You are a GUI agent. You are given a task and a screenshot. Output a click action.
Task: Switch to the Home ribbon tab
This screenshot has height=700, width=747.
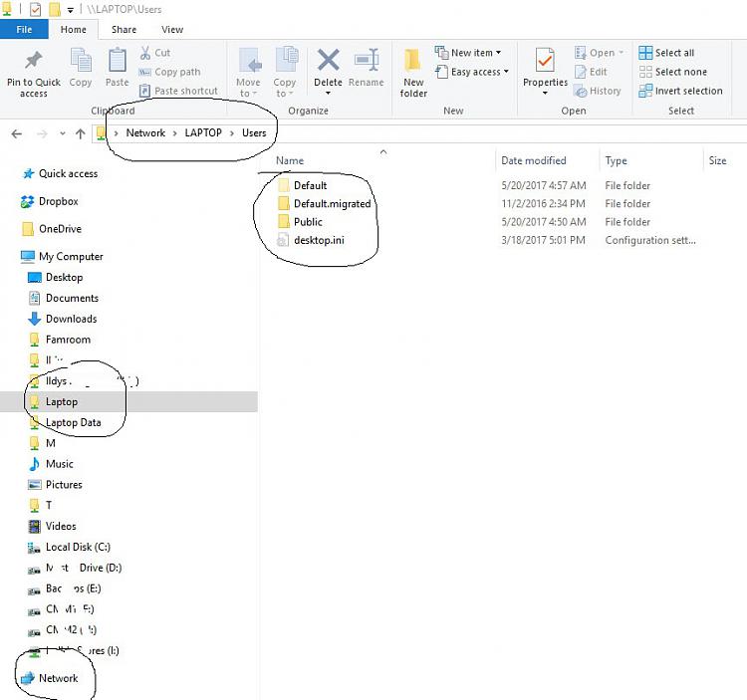pos(74,30)
